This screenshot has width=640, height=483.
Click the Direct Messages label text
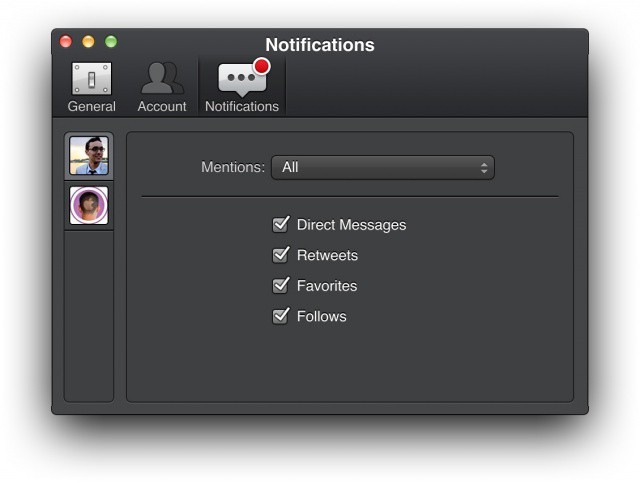[x=351, y=225]
